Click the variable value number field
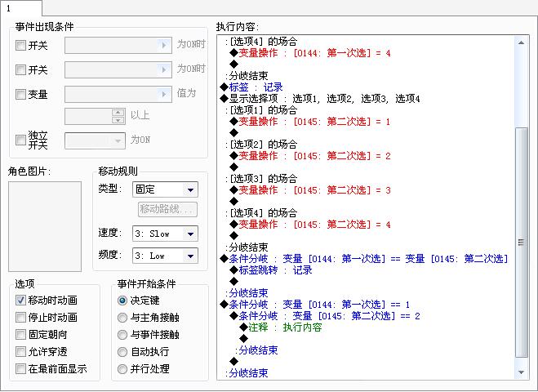 click(88, 116)
